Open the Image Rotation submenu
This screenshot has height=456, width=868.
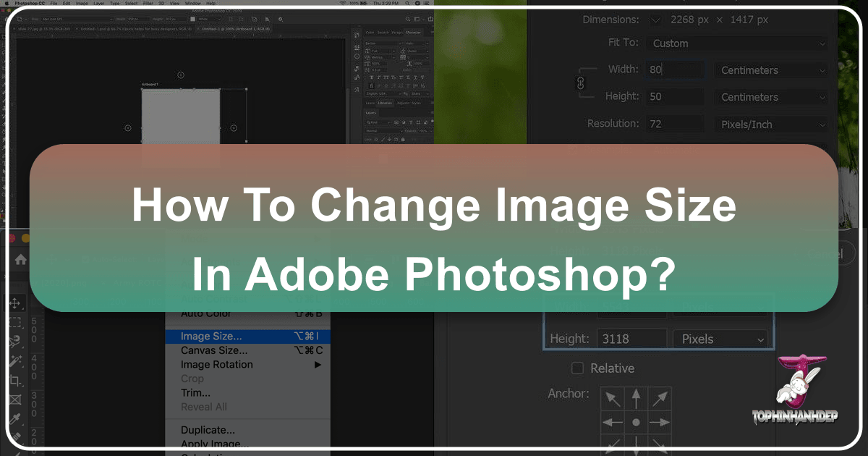click(x=217, y=365)
